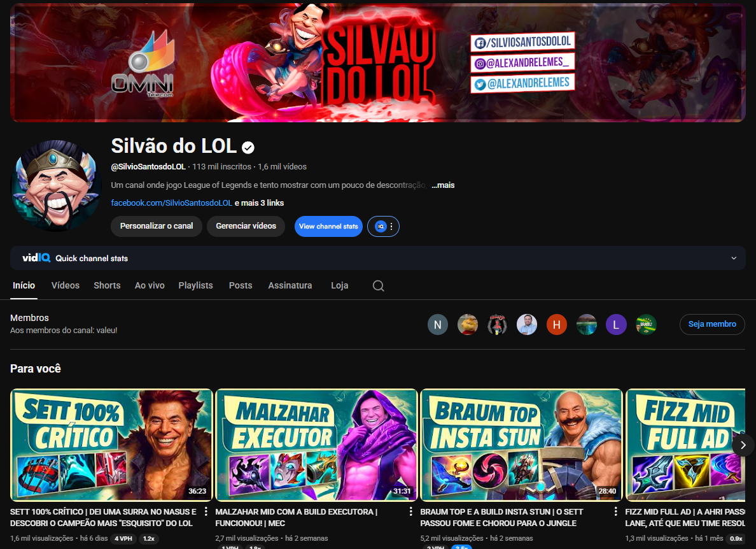This screenshot has width=756, height=549.
Task: Open the e mais 3 links list
Action: (259, 203)
